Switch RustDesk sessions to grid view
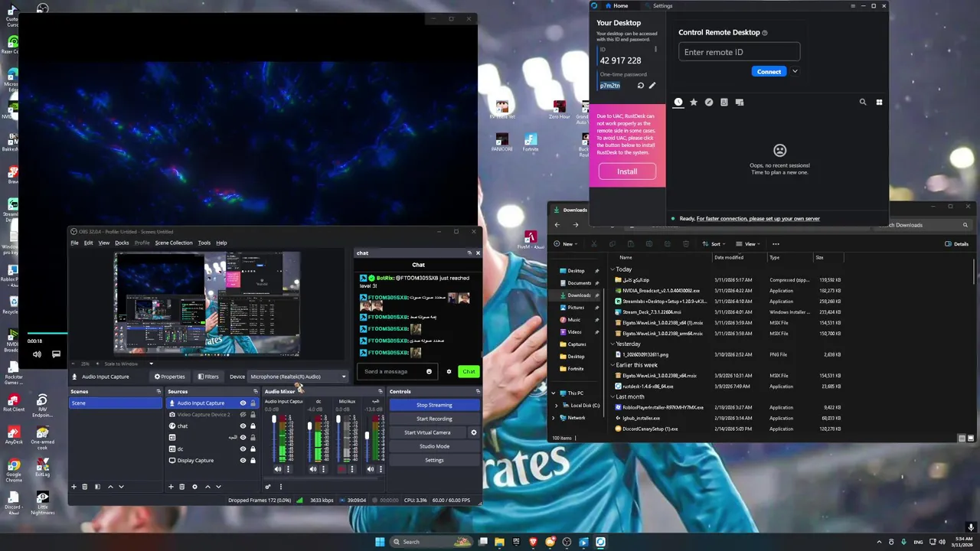Screen dimensions: 980x551 (x=879, y=102)
